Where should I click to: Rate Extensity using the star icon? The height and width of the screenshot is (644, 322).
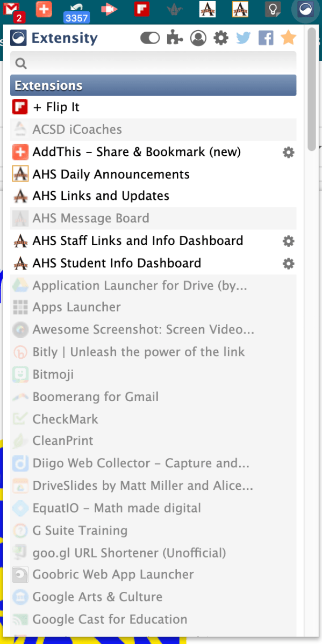288,38
